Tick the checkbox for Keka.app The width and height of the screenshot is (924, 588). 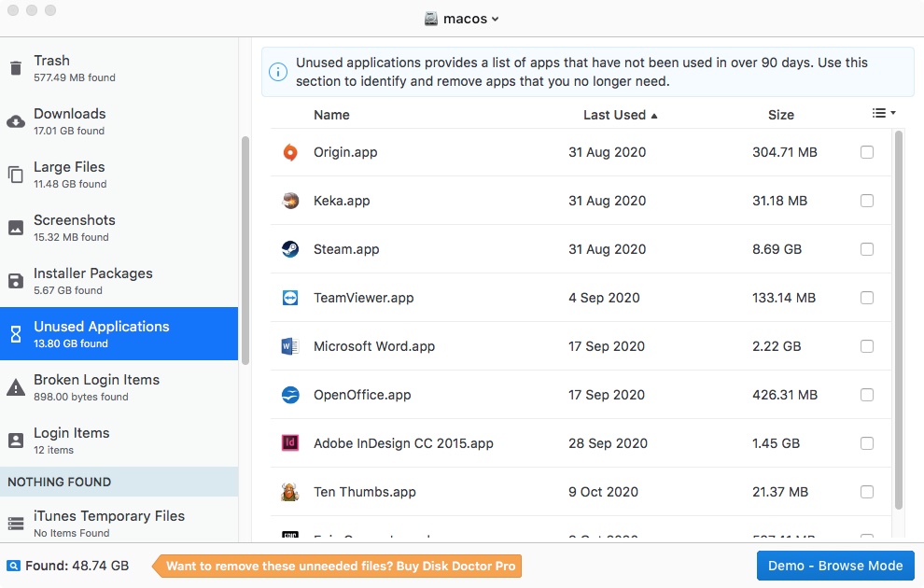coord(867,201)
